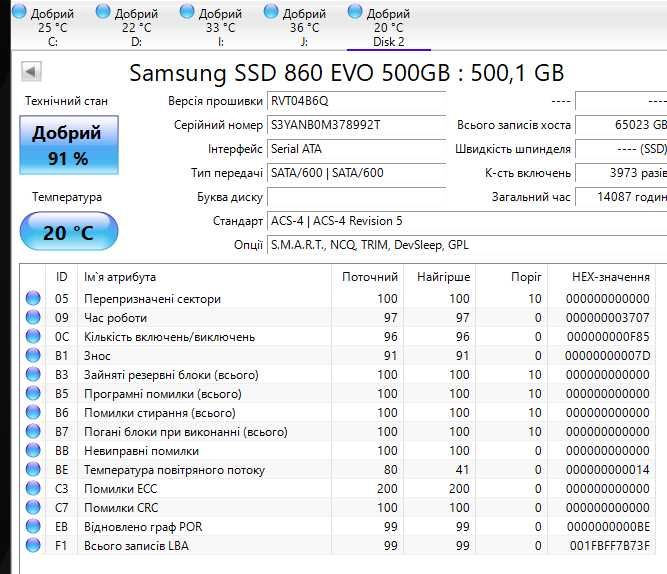Click total host writes value 65023 GB
The width and height of the screenshot is (667, 574).
pos(621,125)
